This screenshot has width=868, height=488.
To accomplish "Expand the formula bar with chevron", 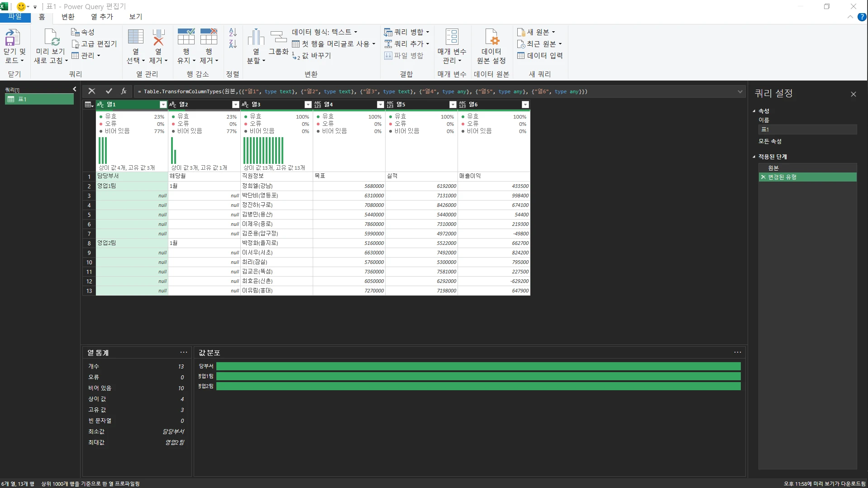I will (x=740, y=91).
